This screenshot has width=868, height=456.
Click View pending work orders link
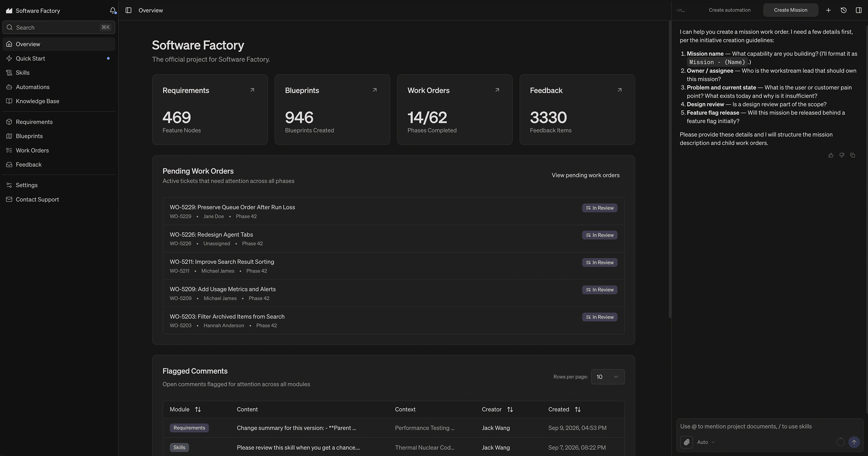pyautogui.click(x=585, y=175)
